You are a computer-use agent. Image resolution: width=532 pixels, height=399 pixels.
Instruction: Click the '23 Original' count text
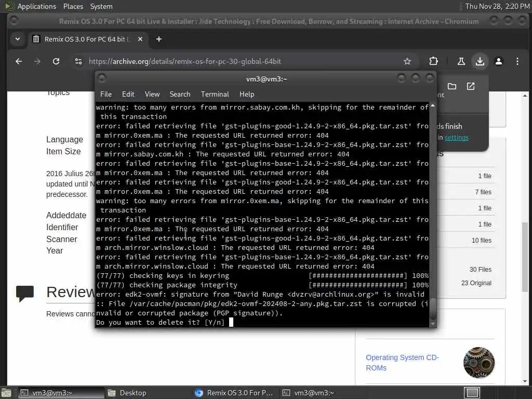pyautogui.click(x=476, y=283)
